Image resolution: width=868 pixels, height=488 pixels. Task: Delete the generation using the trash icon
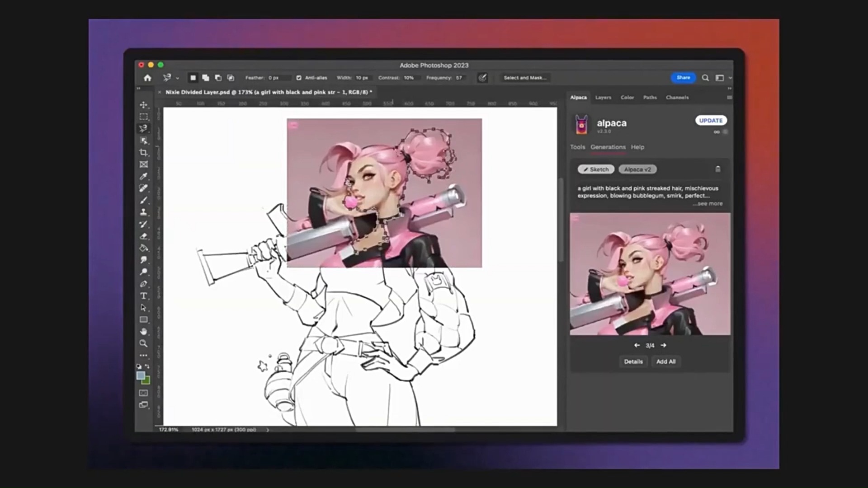718,169
